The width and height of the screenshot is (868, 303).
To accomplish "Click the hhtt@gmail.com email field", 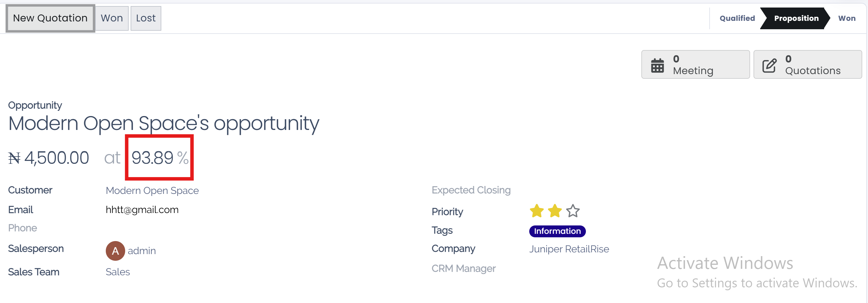I will [142, 210].
